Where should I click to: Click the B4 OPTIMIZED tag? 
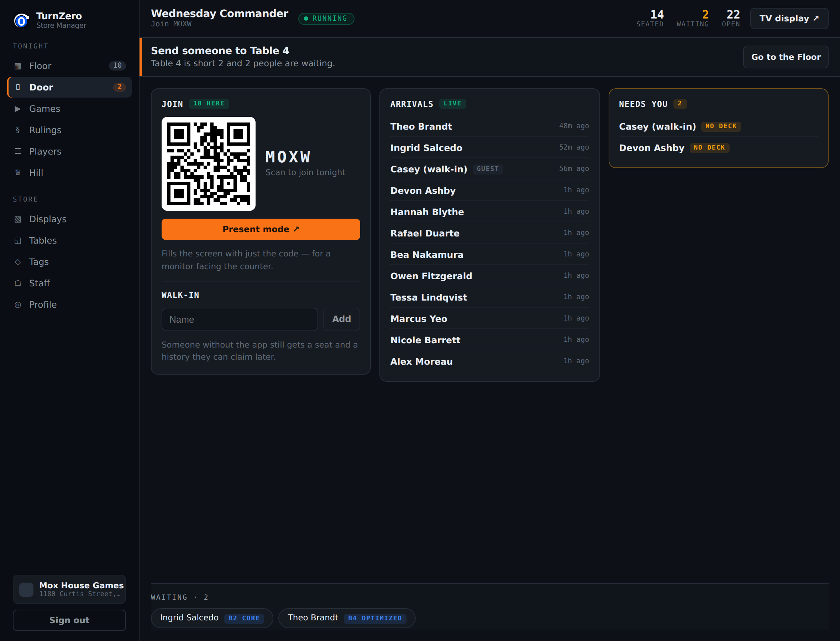(374, 618)
